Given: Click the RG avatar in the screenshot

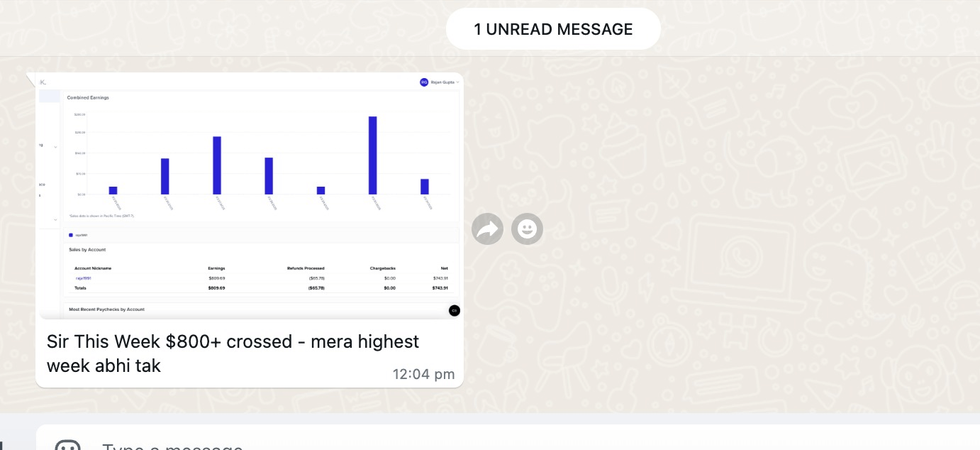Looking at the screenshot, I should coord(424,82).
